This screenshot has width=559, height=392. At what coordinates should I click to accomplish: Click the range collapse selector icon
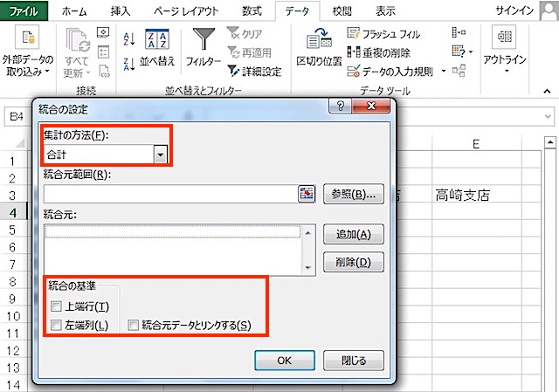307,194
